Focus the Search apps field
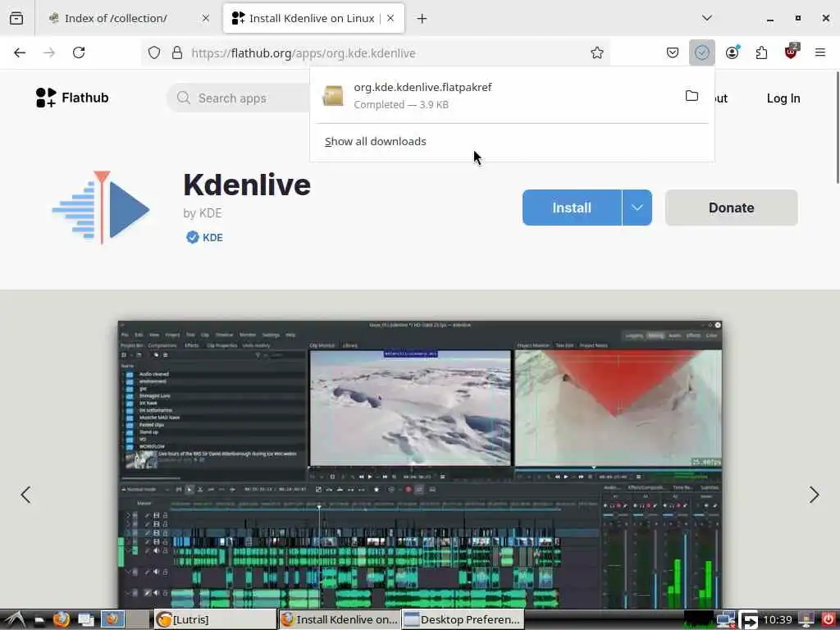The width and height of the screenshot is (840, 630). coord(239,98)
